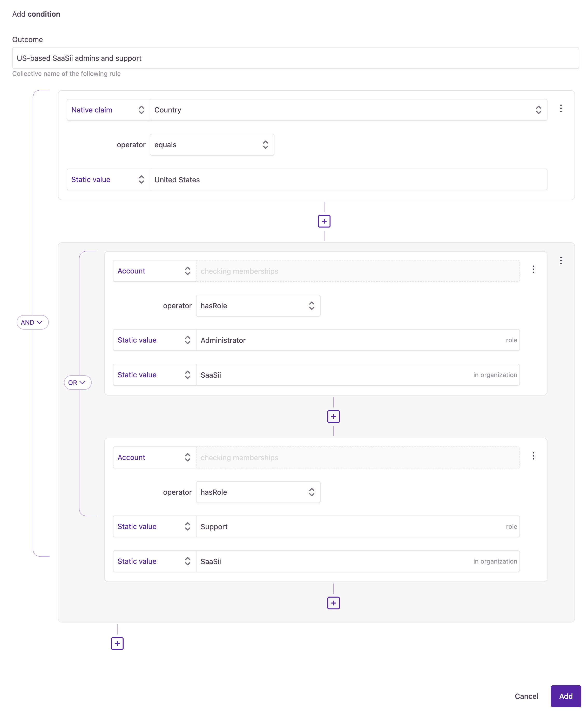588x716 pixels.
Task: Click the three-dot menu on Country rule
Action: 561,108
